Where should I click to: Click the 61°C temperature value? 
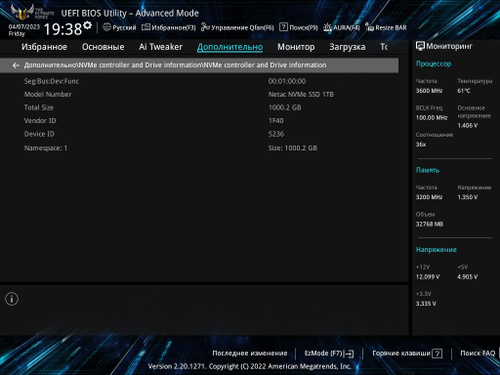464,91
